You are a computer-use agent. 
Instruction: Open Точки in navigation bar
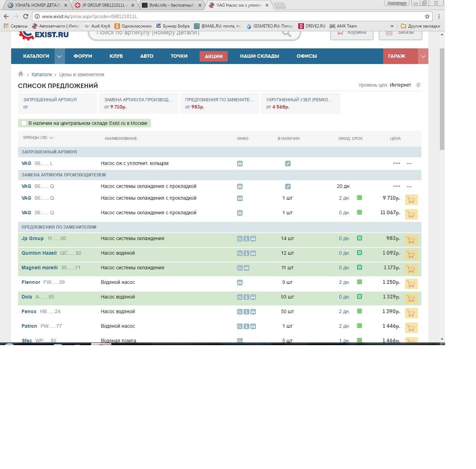179,56
